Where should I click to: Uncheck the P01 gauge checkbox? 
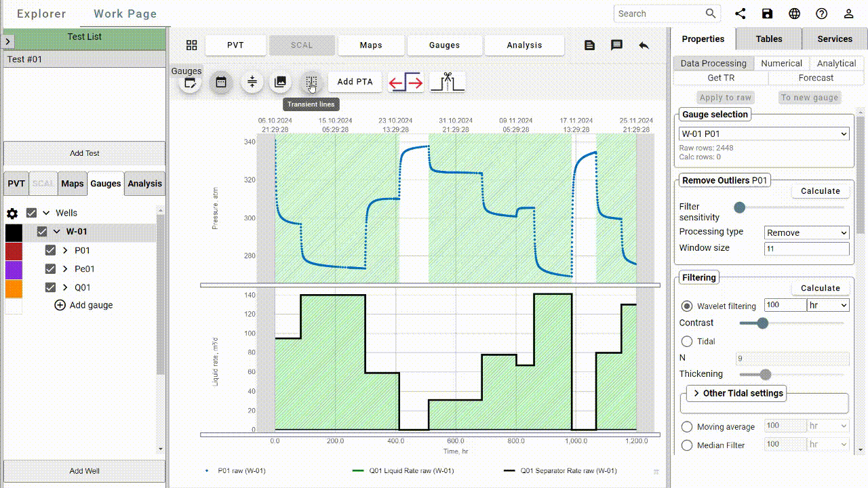(x=50, y=250)
